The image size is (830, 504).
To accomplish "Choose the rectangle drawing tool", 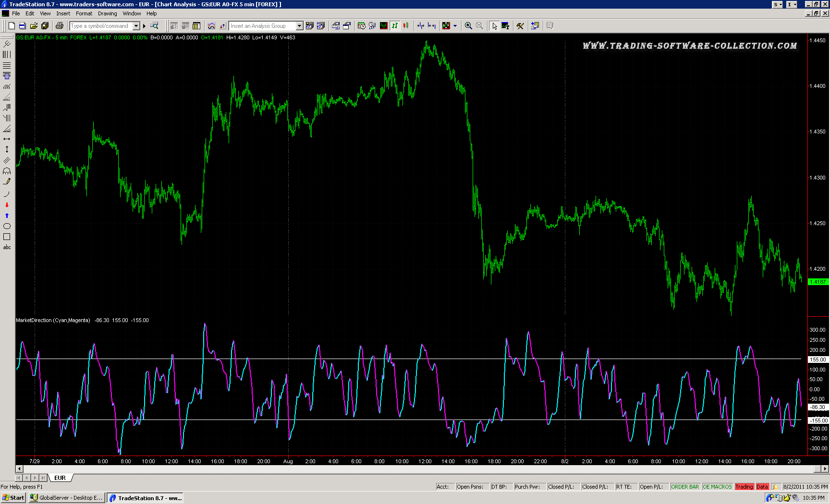I will coord(7,237).
